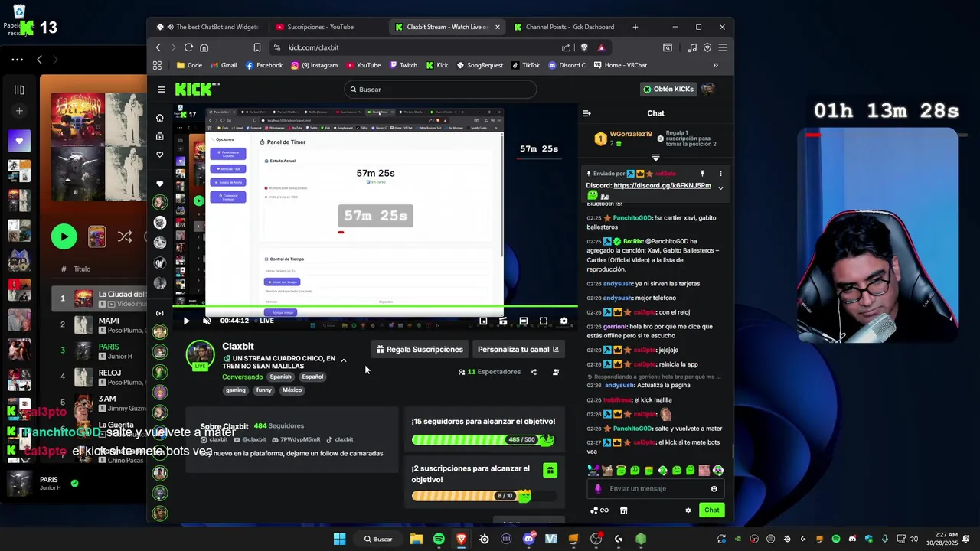Collapse the stream title chevron
Viewport: 980px width, 551px height.
(343, 360)
